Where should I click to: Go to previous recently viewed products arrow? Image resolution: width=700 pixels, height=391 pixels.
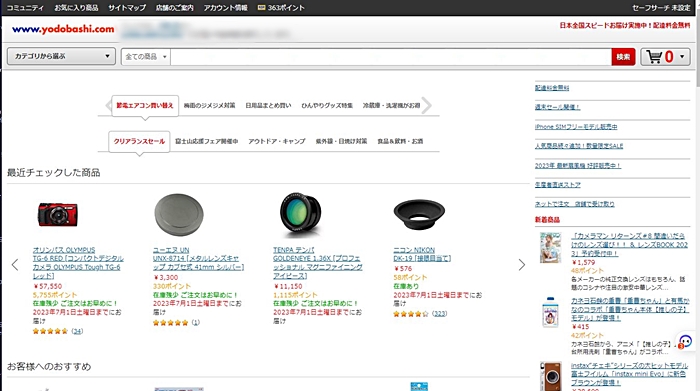15,265
